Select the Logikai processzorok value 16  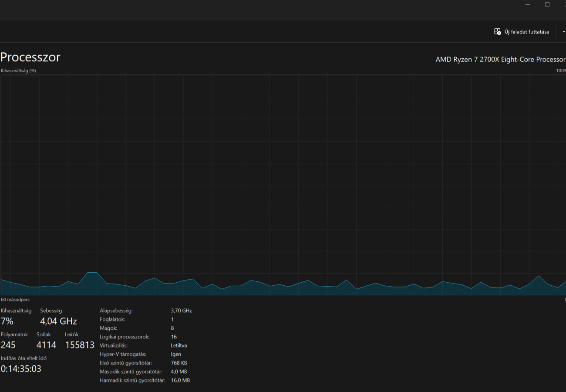pyautogui.click(x=174, y=337)
